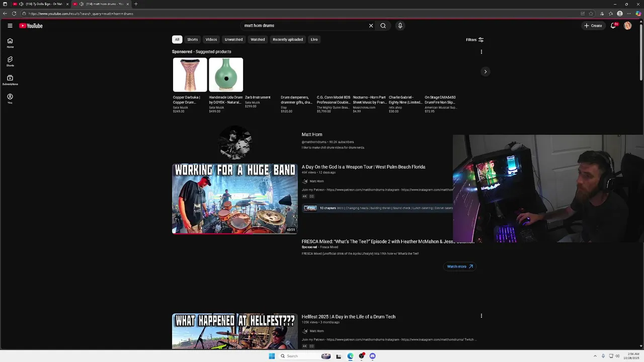The height and width of the screenshot is (362, 644).
Task: Expand the 10 chapters row
Action: click(378, 208)
